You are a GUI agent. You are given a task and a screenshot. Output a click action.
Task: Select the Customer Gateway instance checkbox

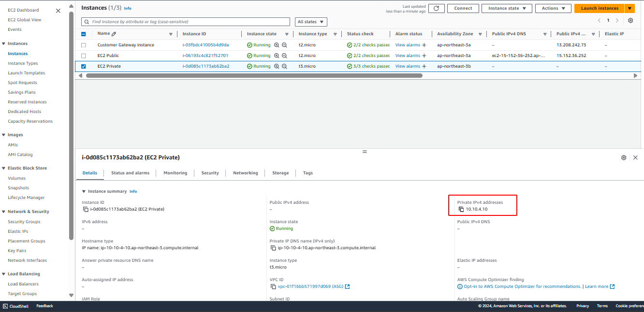[83, 44]
